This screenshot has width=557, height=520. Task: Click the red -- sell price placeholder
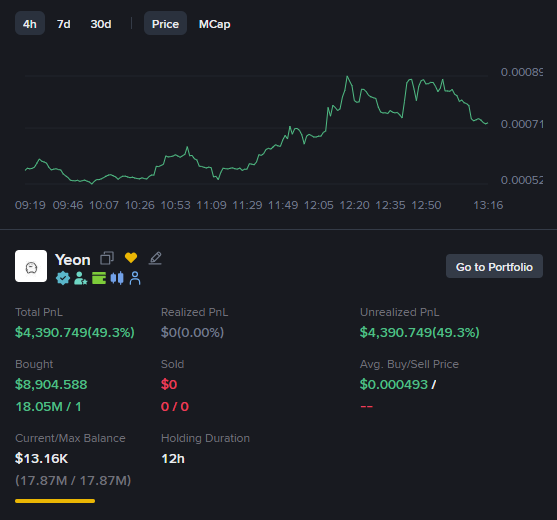pyautogui.click(x=367, y=406)
